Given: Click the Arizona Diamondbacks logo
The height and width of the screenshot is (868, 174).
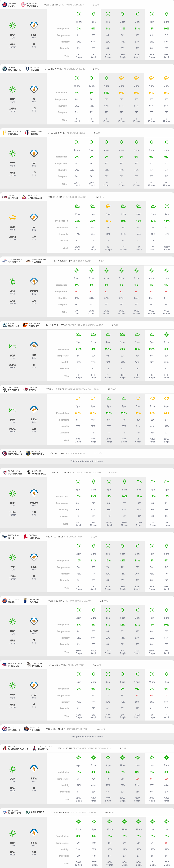Looking at the screenshot, I should pos(4,748).
